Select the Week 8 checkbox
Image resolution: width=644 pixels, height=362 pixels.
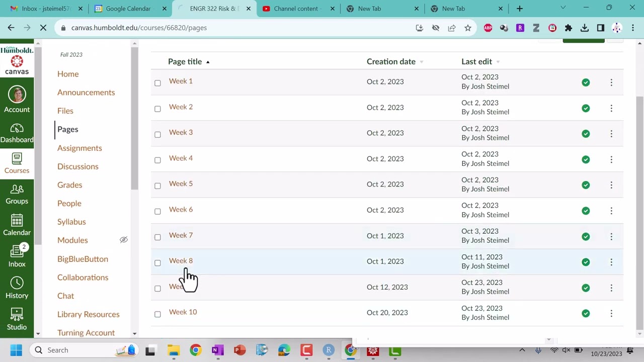pyautogui.click(x=157, y=262)
